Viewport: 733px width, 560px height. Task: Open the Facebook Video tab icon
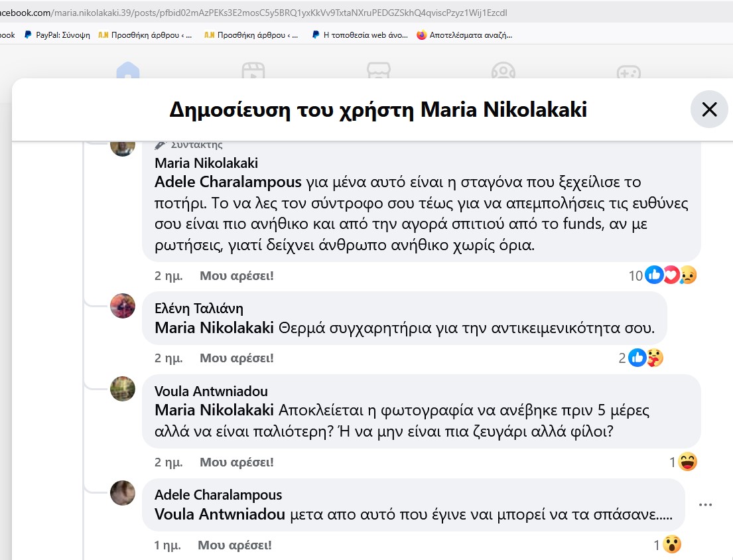[253, 70]
